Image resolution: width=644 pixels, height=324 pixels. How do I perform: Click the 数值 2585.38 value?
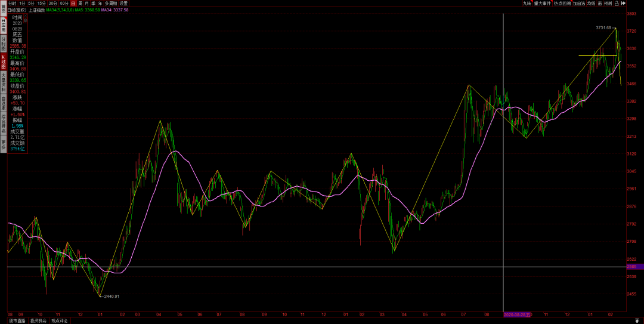tap(18, 45)
